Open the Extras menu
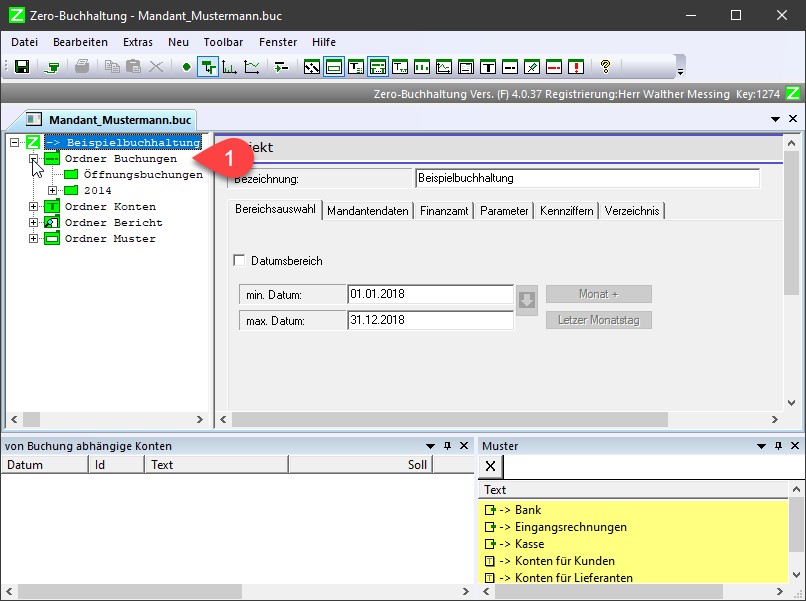This screenshot has width=806, height=601. click(x=138, y=42)
